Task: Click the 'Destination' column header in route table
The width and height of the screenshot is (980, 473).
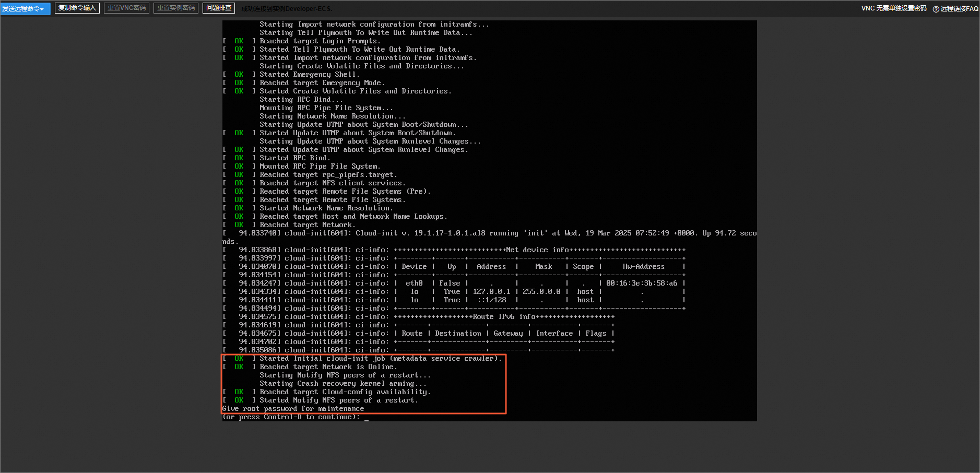Action: click(458, 334)
